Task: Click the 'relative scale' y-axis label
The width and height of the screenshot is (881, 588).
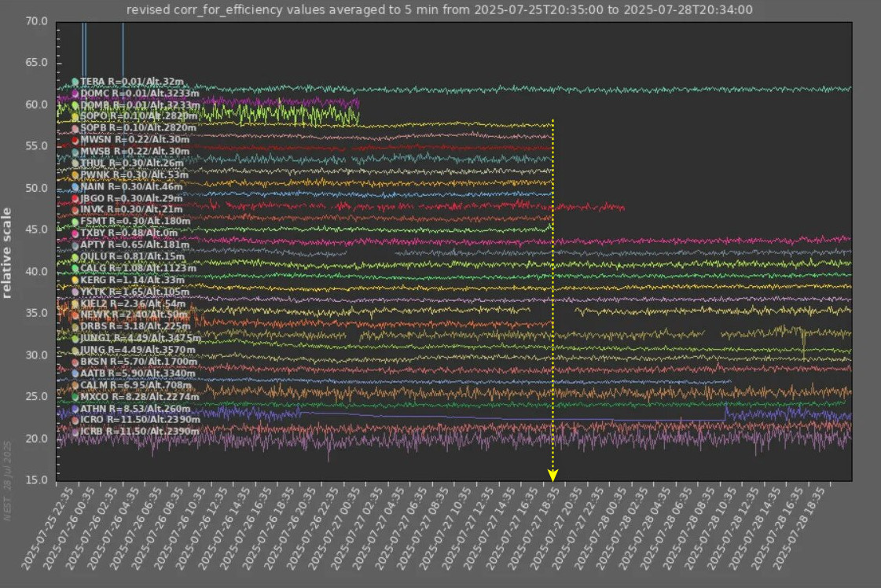Action: click(x=7, y=253)
